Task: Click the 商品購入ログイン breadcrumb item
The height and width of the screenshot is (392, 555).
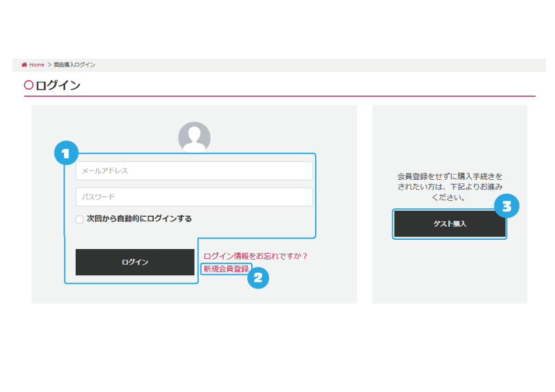Action: coord(74,65)
